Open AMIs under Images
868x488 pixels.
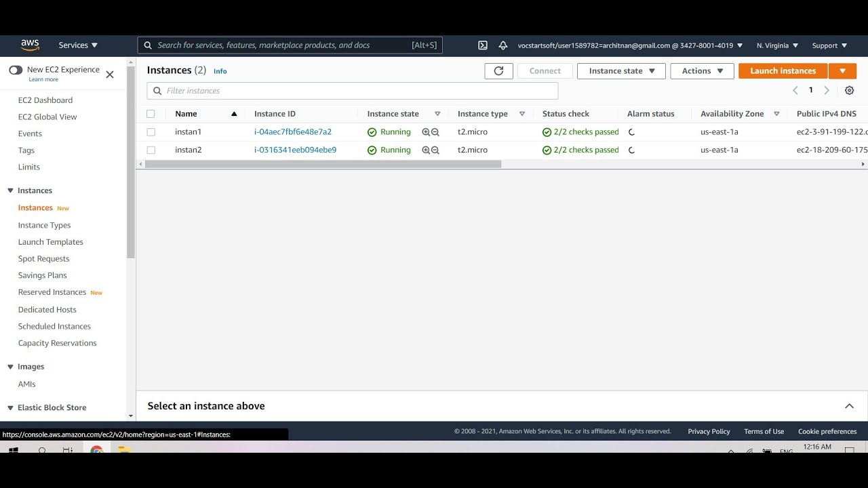[27, 384]
